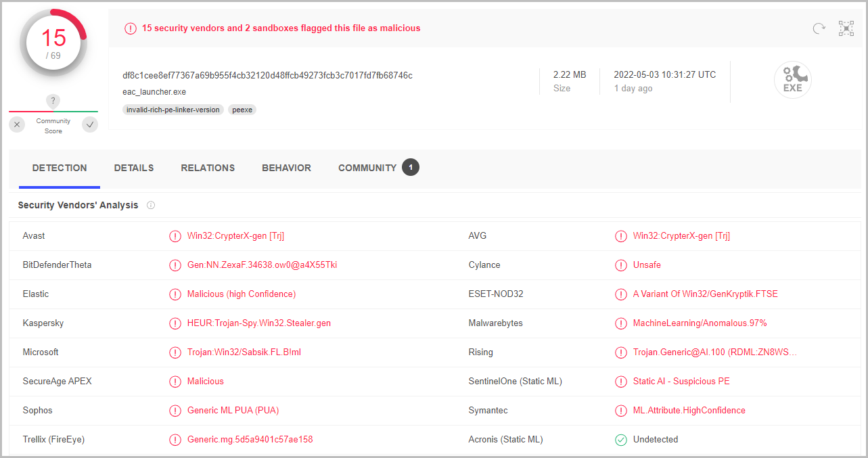
Task: Click Win32:CrypterX-gen [Trj] result for AVG
Action: [x=681, y=236]
